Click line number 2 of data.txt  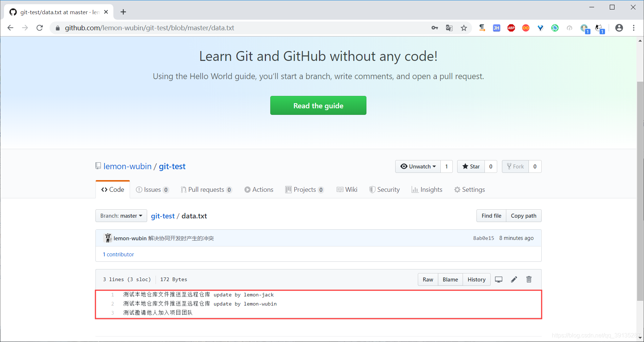point(113,304)
